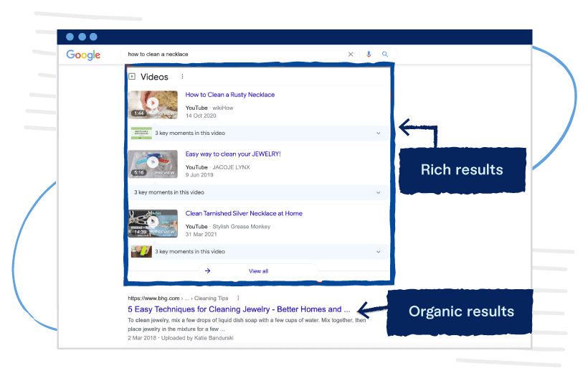This screenshot has height=376, width=588.
Task: Click the magnifying glass search icon
Action: 385,54
